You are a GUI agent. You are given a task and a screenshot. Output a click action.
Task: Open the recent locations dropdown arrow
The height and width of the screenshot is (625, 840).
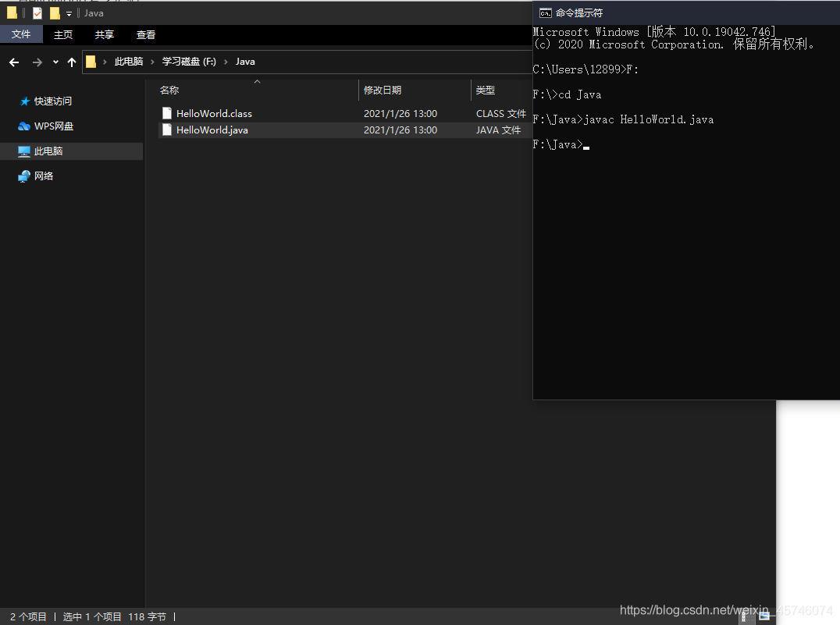click(55, 62)
